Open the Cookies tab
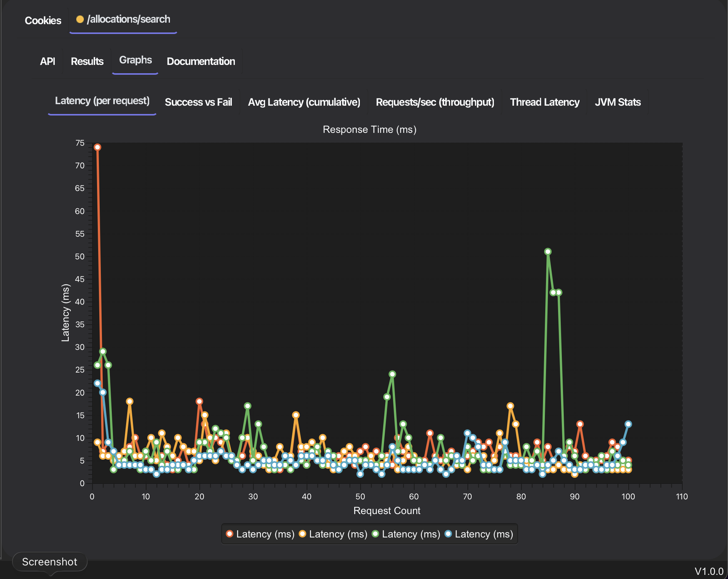This screenshot has height=579, width=728. tap(43, 20)
